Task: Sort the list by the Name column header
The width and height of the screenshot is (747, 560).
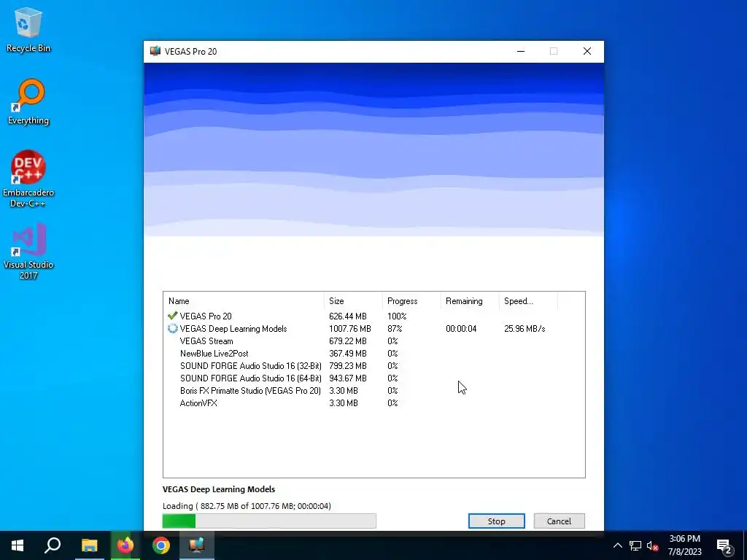Action: [x=244, y=301]
